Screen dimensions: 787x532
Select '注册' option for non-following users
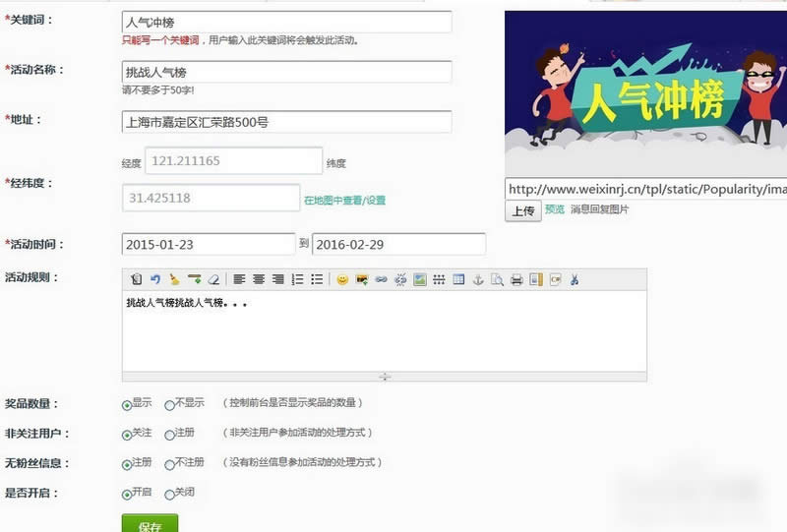click(x=170, y=434)
